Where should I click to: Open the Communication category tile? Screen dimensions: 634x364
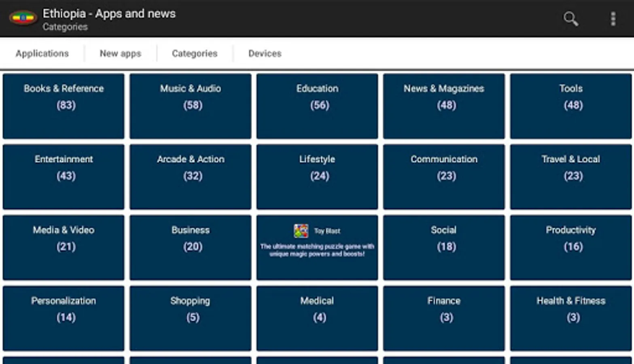pos(444,177)
